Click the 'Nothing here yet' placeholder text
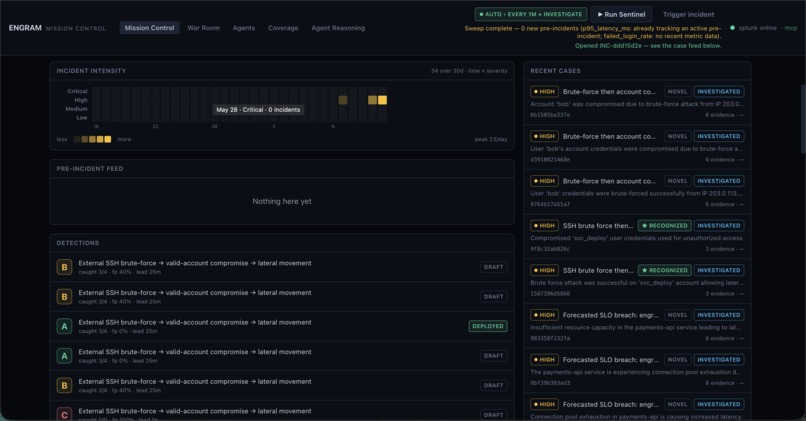806x421 pixels. click(x=282, y=202)
